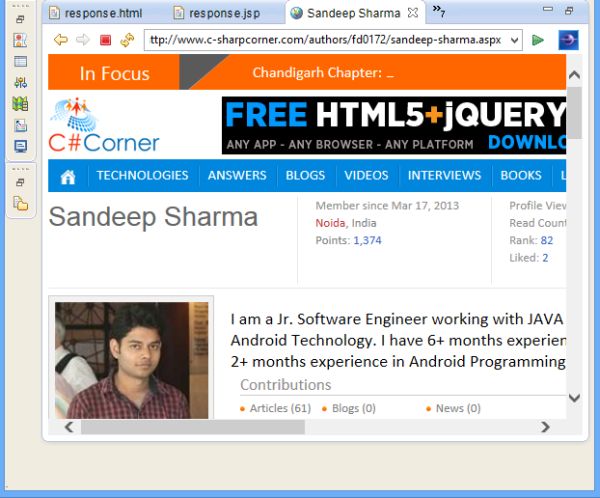Minimize the editor area
The image size is (600, 498).
[x=548, y=9]
